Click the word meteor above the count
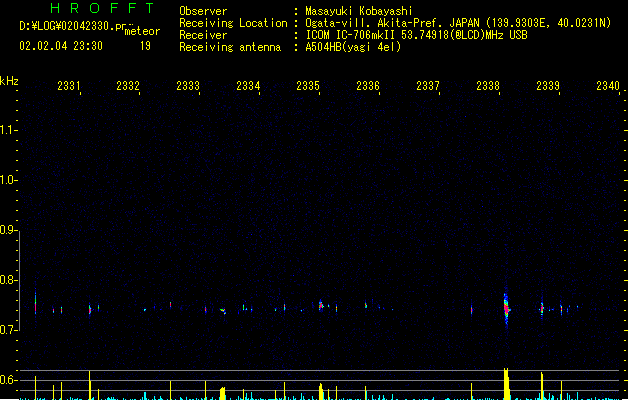Image resolution: width=629 pixels, height=400 pixels. coord(142,31)
